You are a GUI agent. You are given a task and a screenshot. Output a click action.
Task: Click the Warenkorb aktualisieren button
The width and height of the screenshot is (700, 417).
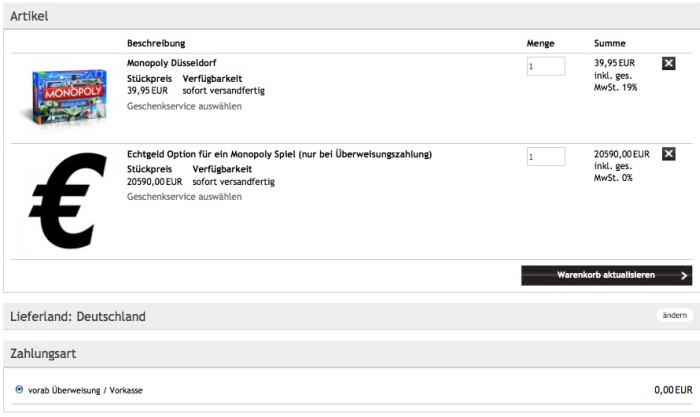click(x=606, y=275)
